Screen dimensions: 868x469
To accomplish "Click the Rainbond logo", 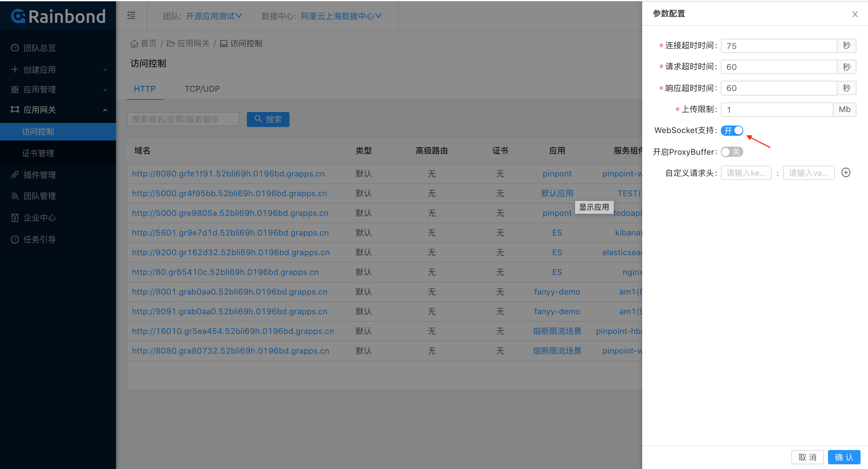I will point(58,16).
